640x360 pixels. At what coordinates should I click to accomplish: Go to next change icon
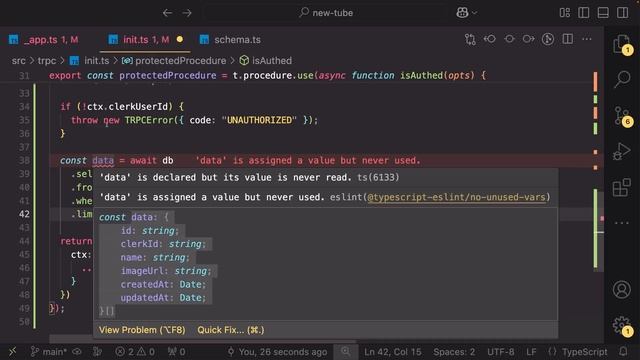pos(529,39)
